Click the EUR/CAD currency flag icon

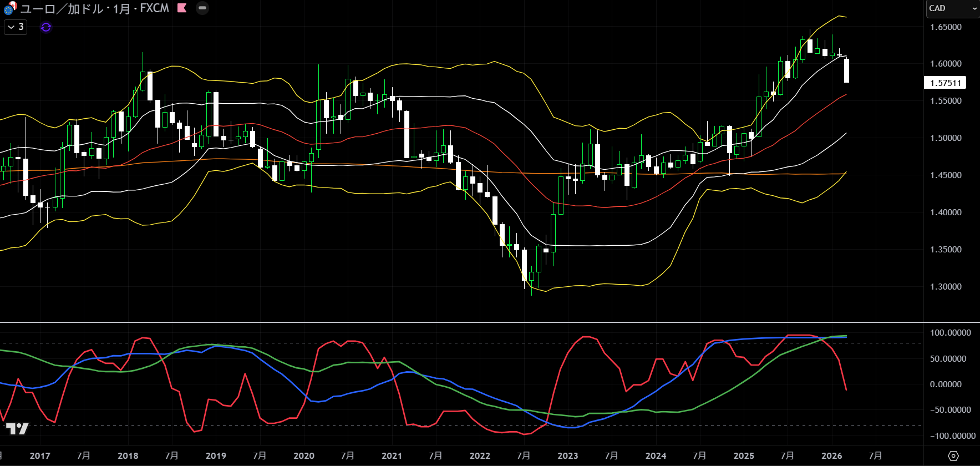pos(10,8)
